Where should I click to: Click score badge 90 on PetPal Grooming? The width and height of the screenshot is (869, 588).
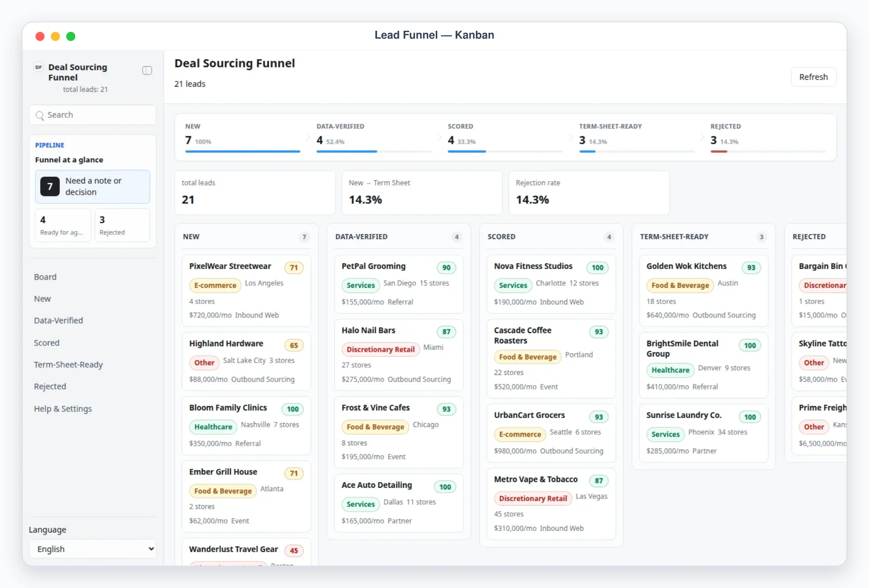coord(446,267)
